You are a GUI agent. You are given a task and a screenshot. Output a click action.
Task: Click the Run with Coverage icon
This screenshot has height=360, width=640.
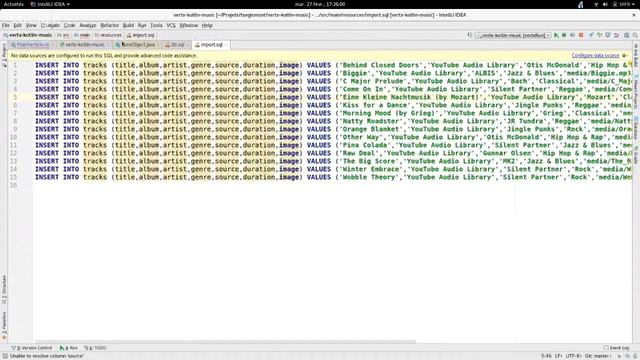(572, 36)
